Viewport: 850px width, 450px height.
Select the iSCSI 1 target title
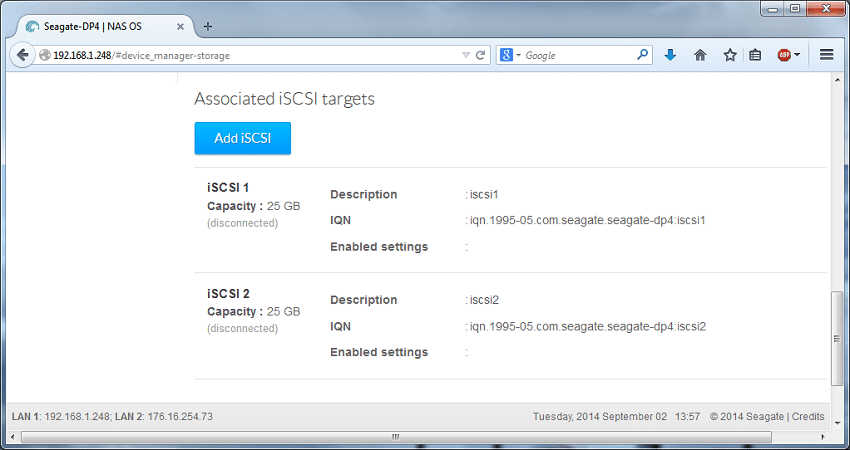click(228, 188)
